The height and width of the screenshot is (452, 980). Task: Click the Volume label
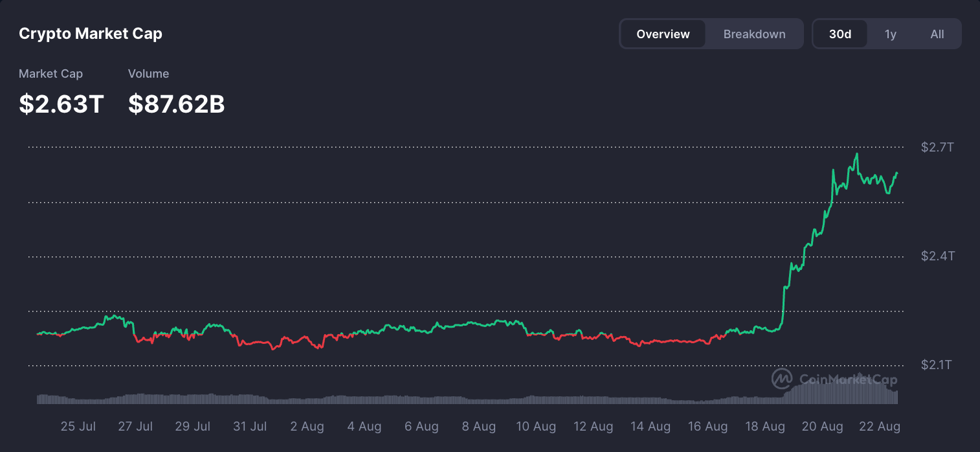click(148, 74)
